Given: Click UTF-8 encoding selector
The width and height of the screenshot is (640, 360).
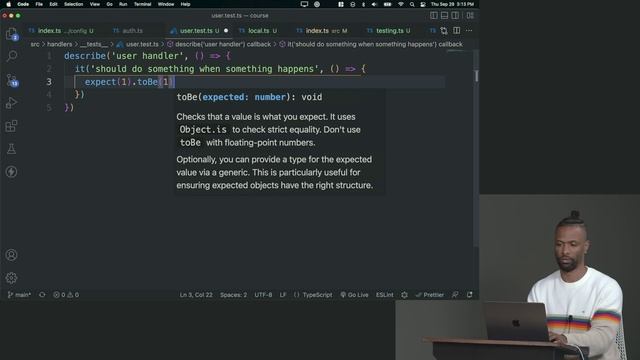Looking at the screenshot, I should click(x=263, y=295).
